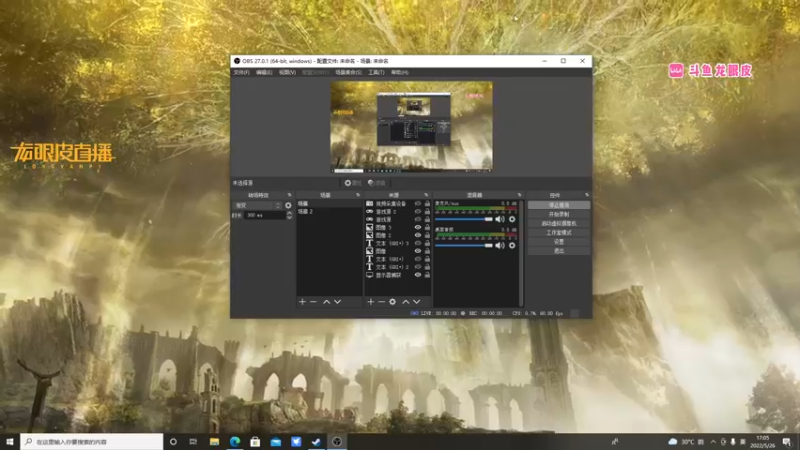Adjust the 桌面音频 volume slider
The image size is (800, 450).
[x=464, y=245]
